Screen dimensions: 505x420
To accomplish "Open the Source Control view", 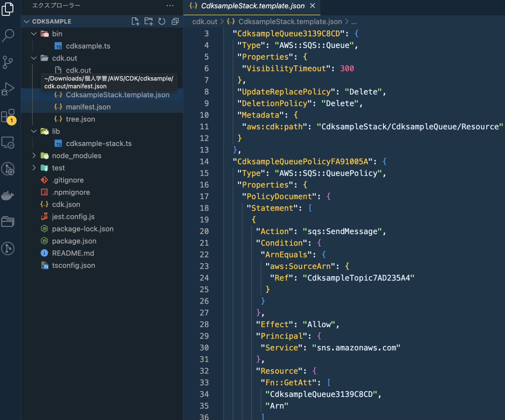I will tap(8, 62).
